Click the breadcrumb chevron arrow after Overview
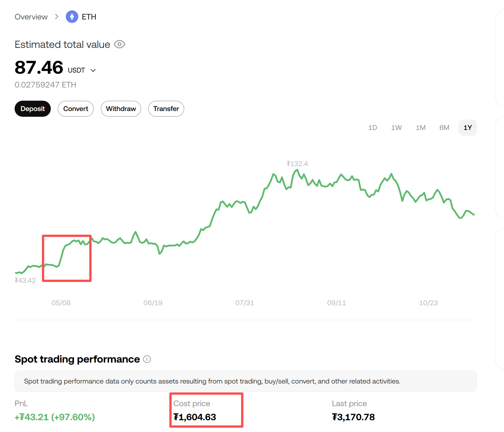This screenshot has width=504, height=432. [x=57, y=17]
